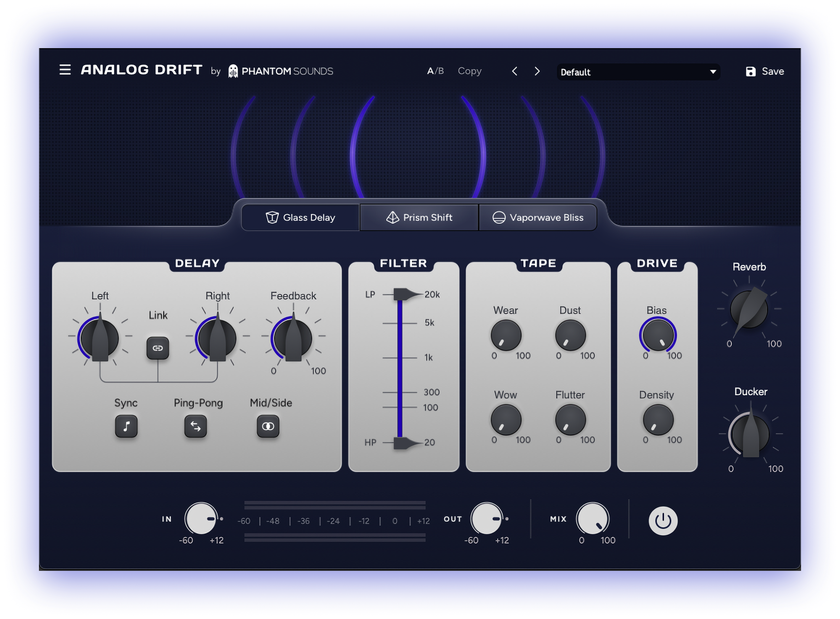840x619 pixels.
Task: Switch to the Prism Shift tab
Action: [419, 217]
